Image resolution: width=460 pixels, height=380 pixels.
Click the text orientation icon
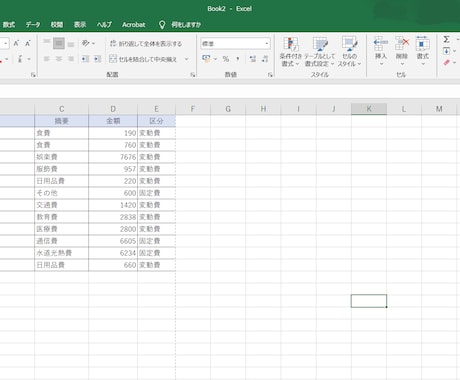click(x=85, y=43)
